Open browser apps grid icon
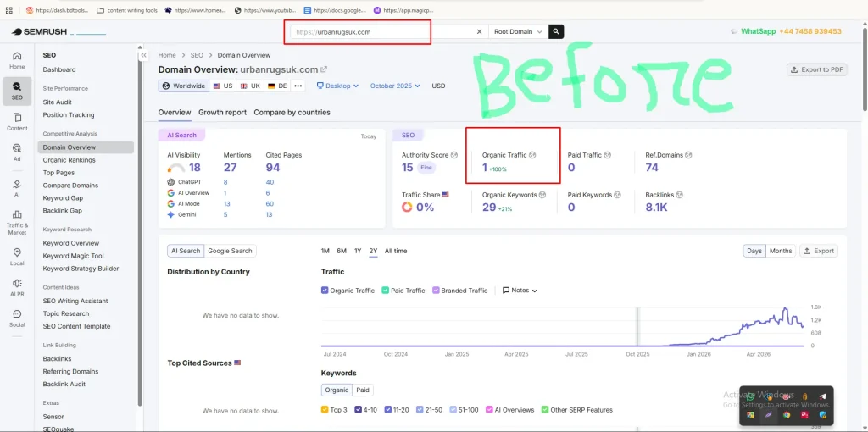Viewport: 868px width, 432px height. pyautogui.click(x=9, y=10)
